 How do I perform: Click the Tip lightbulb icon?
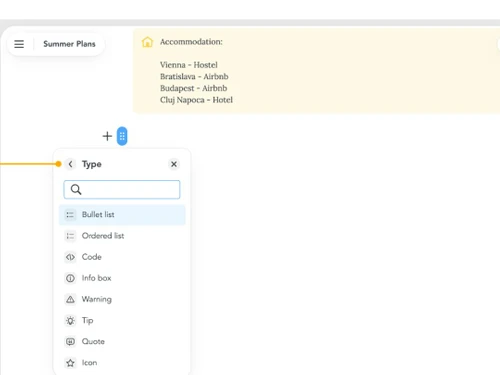(x=70, y=321)
